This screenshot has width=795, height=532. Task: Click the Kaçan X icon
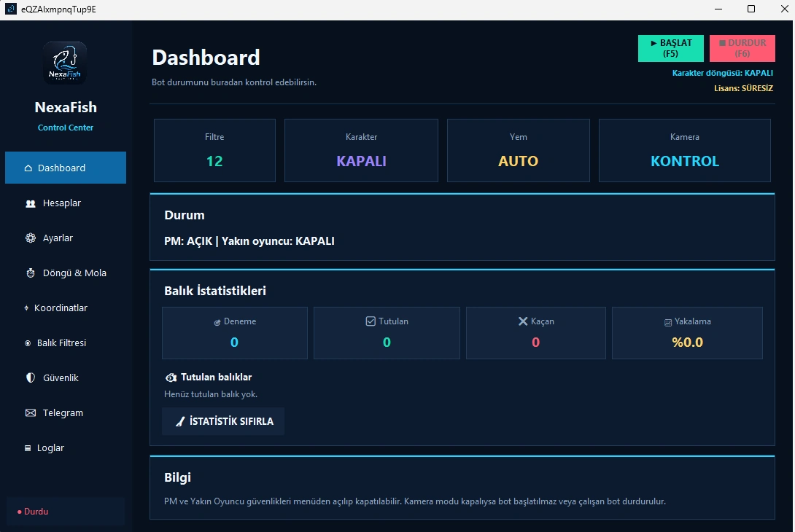pos(523,321)
